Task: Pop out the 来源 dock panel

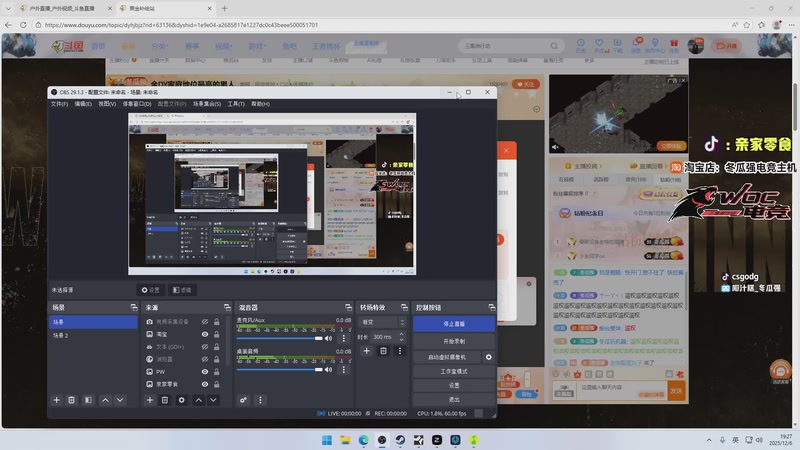Action: point(227,307)
